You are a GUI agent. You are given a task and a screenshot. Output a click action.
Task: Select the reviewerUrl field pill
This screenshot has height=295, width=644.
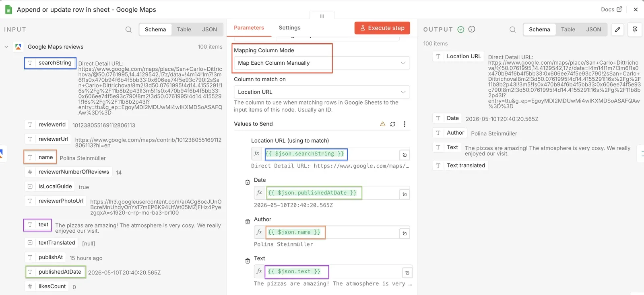pyautogui.click(x=48, y=139)
